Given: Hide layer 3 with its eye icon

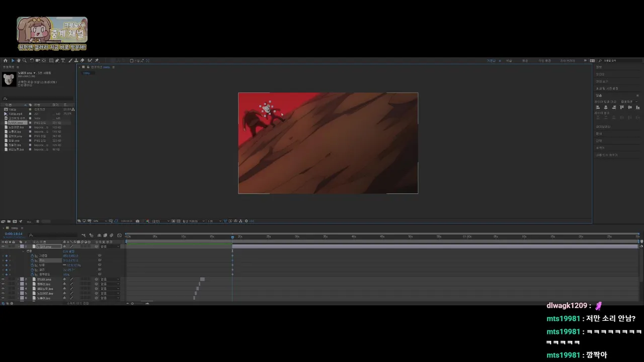Looking at the screenshot, I should pyautogui.click(x=3, y=284).
